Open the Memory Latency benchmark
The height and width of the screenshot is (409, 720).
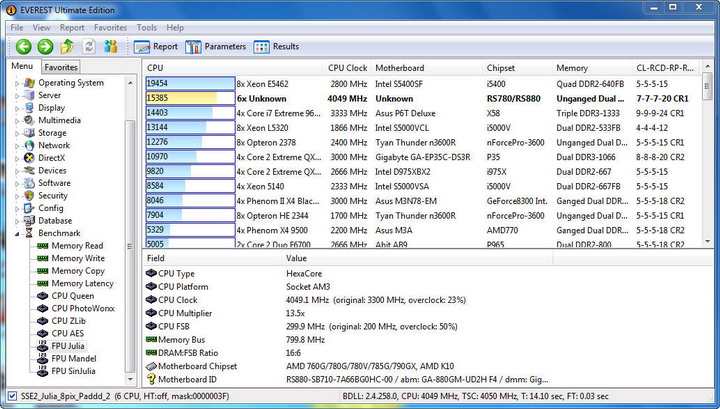click(82, 283)
